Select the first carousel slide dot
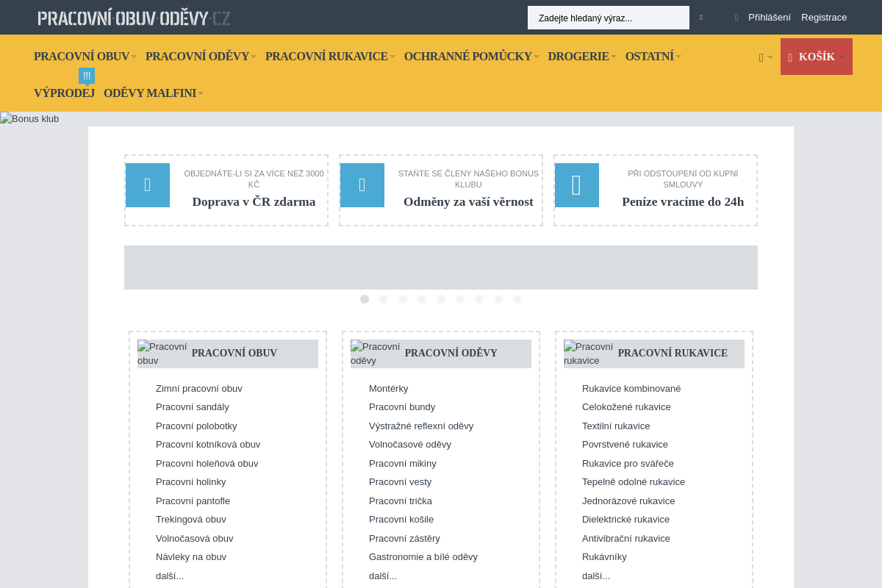The height and width of the screenshot is (588, 882). [365, 299]
